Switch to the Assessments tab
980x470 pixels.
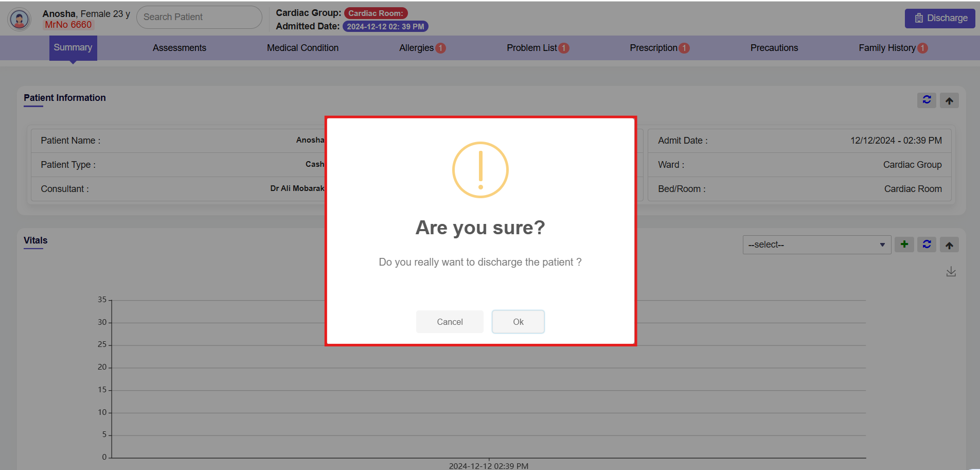179,48
